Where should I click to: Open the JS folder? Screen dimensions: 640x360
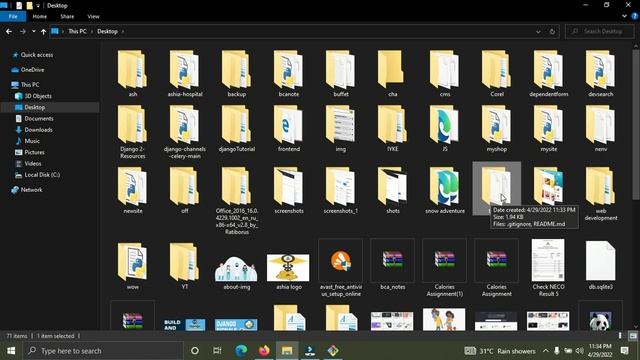pyautogui.click(x=444, y=129)
